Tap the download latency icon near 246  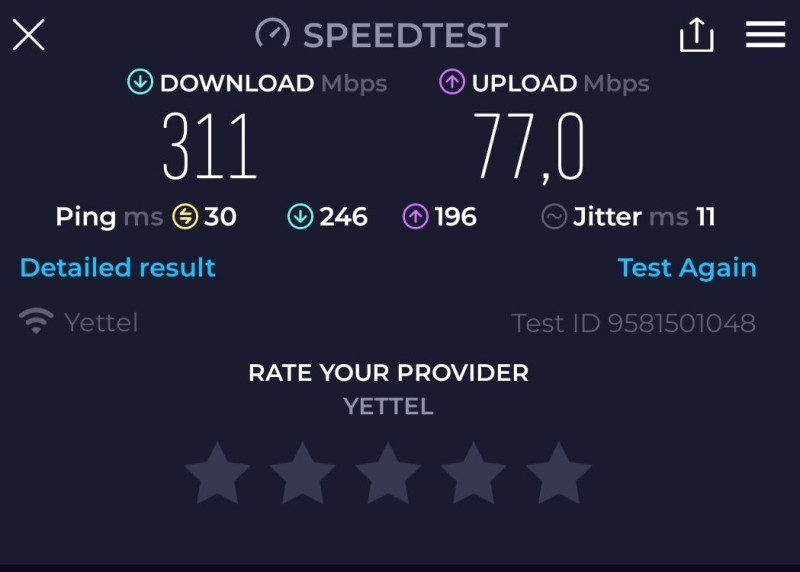tap(301, 216)
